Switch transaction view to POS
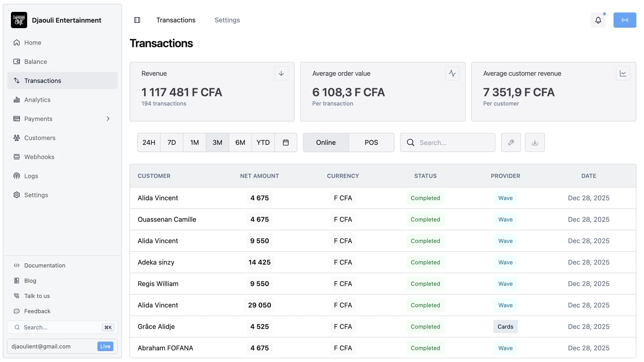 [x=371, y=142]
